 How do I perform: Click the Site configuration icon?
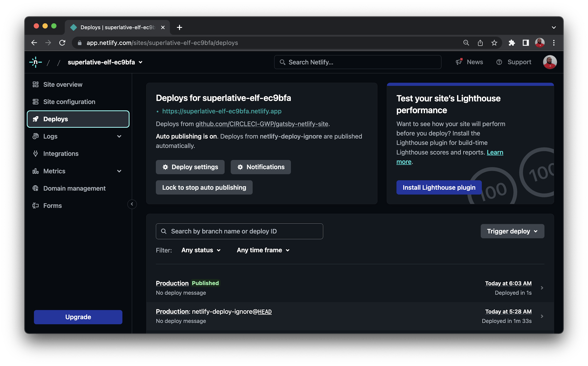(x=36, y=102)
